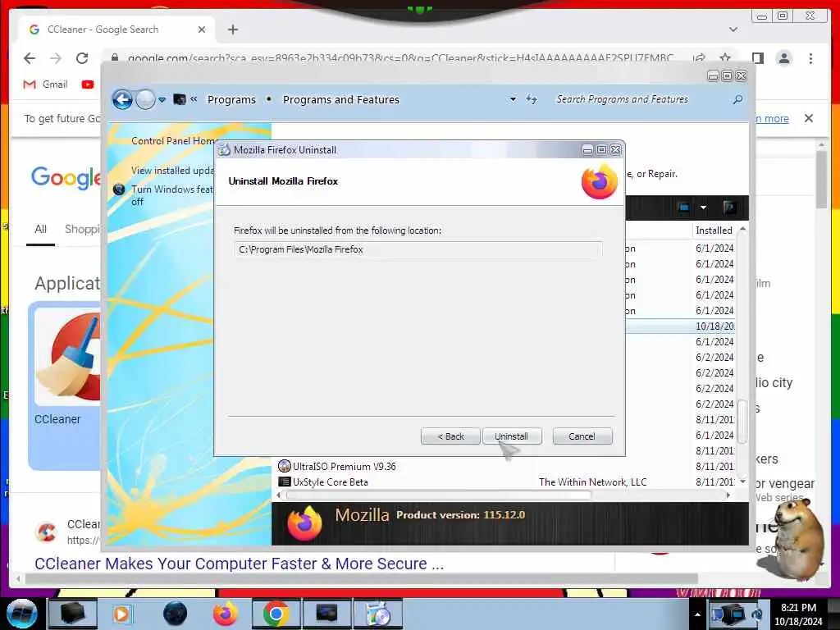Click the view options icon in program list toolbar
The width and height of the screenshot is (840, 630).
click(x=683, y=208)
